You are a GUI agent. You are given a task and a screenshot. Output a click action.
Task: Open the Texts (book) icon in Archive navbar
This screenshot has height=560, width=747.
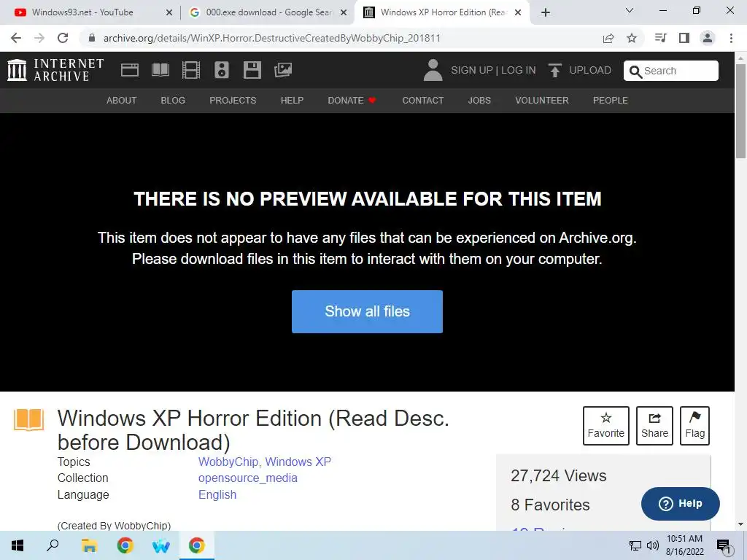[x=160, y=70]
